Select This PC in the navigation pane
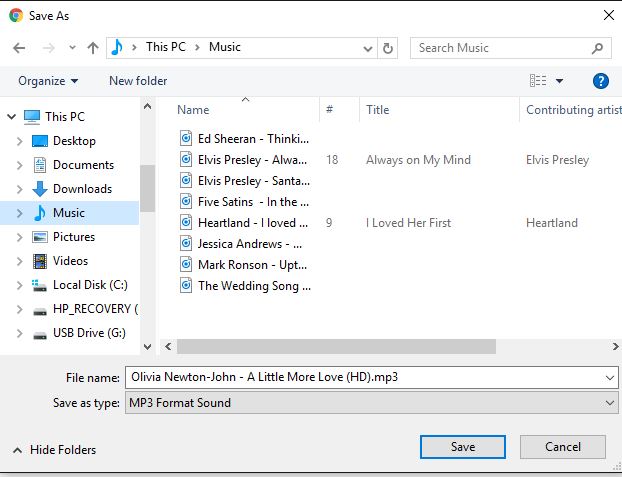This screenshot has height=477, width=622. (x=65, y=117)
